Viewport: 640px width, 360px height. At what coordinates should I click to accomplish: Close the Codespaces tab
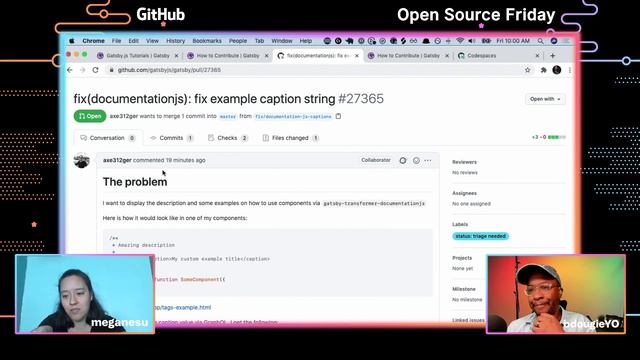pyautogui.click(x=537, y=56)
